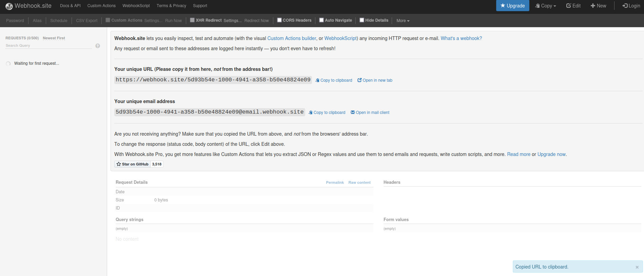This screenshot has width=644, height=276.
Task: Open the Copy dropdown in top bar
Action: 546,6
